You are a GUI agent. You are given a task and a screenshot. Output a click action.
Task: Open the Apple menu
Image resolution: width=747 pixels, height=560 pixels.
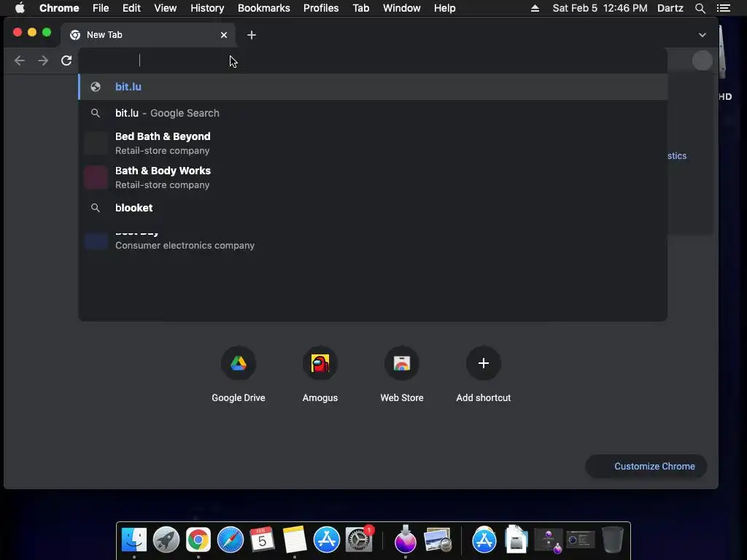click(x=20, y=8)
